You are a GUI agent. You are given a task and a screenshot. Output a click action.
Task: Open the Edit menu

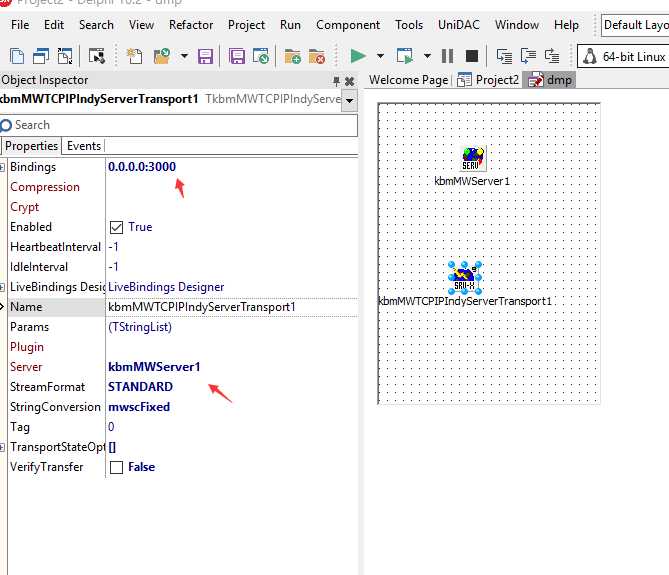tap(54, 25)
